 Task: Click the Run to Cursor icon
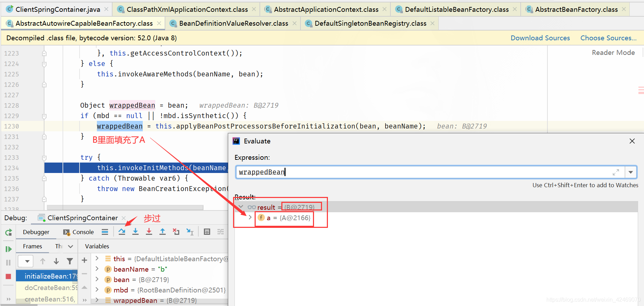(190, 232)
